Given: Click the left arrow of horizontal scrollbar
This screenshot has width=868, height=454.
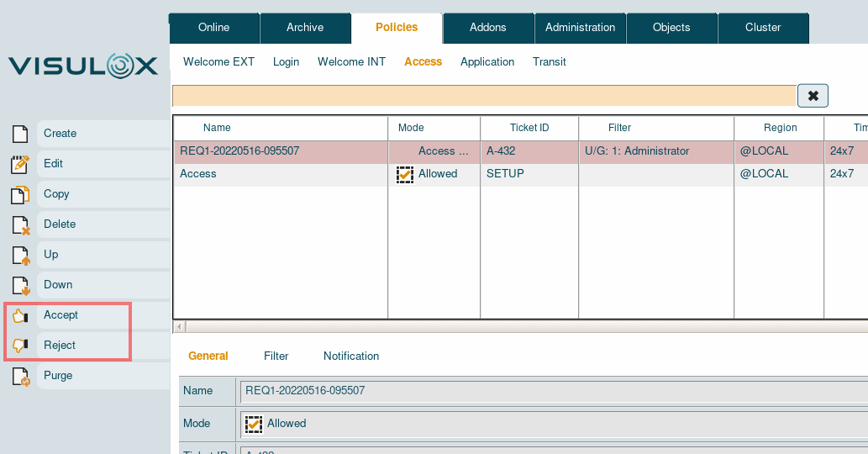Looking at the screenshot, I should [x=179, y=326].
